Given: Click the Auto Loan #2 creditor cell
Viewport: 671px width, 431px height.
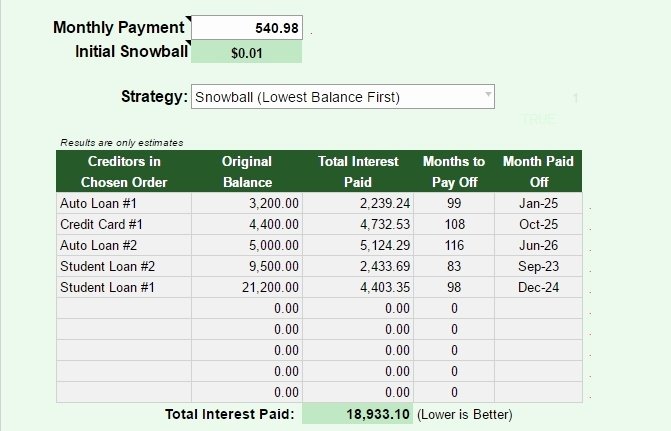Looking at the screenshot, I should [124, 245].
